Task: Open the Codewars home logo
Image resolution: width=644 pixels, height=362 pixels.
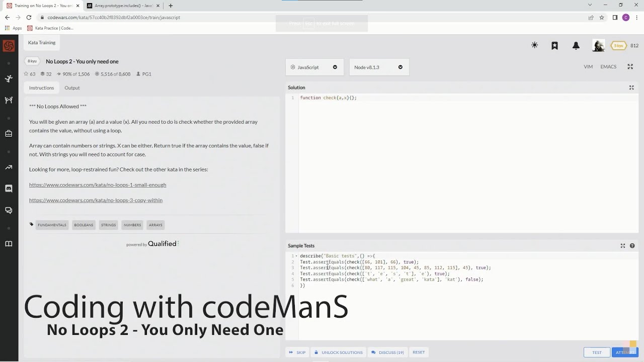Action: click(9, 46)
